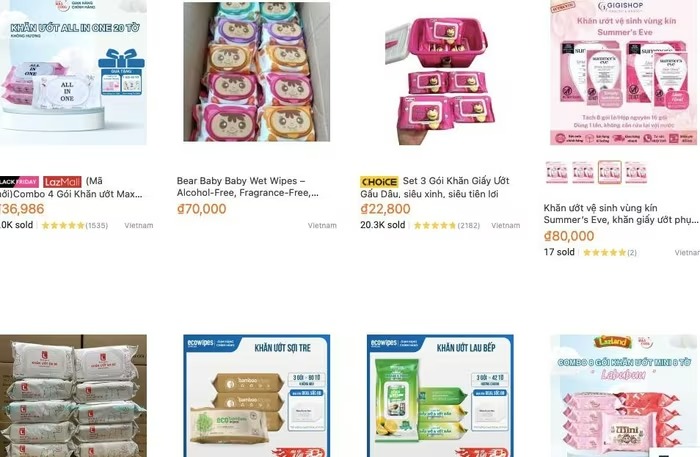Click the Bear Baby wipes box image
Viewport: 700px width, 457px height.
(257, 72)
